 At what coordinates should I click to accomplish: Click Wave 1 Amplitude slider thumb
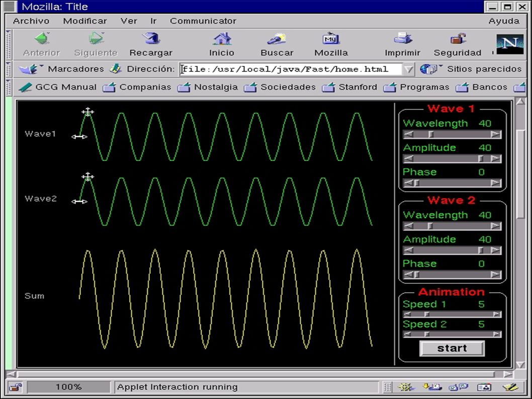pos(481,158)
